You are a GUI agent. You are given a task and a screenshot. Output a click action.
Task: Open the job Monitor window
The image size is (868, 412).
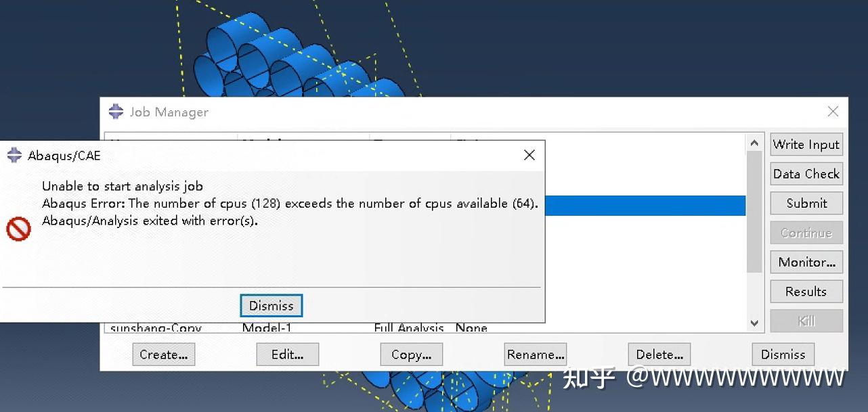coord(806,262)
